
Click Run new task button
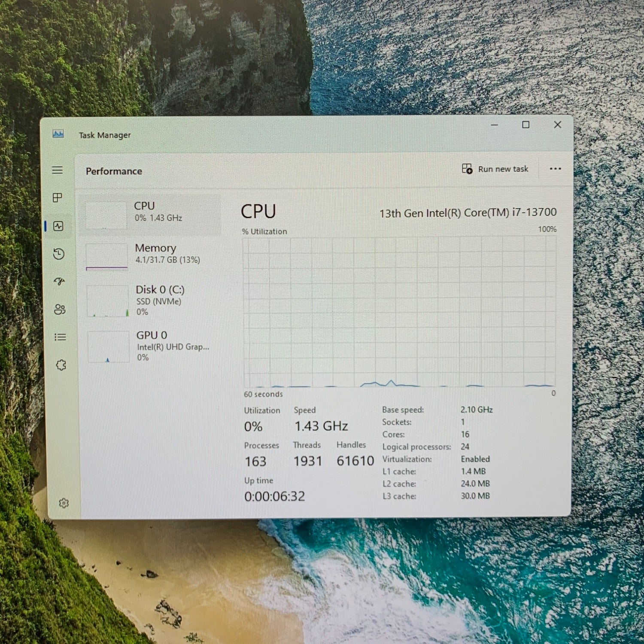(495, 169)
